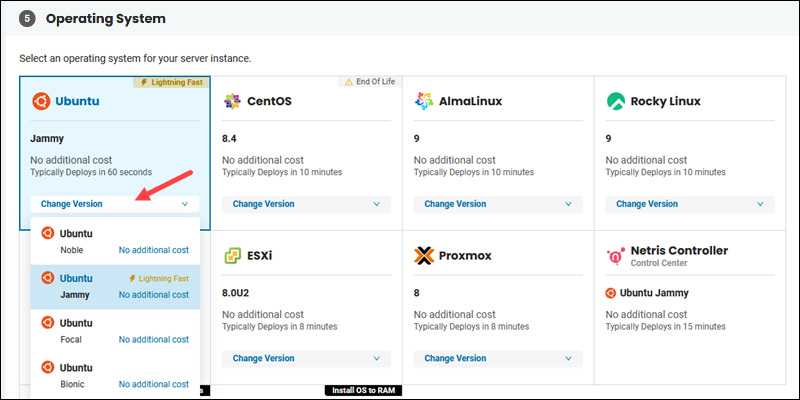
Task: Click the AlmaLinux logo icon
Action: [x=423, y=101]
